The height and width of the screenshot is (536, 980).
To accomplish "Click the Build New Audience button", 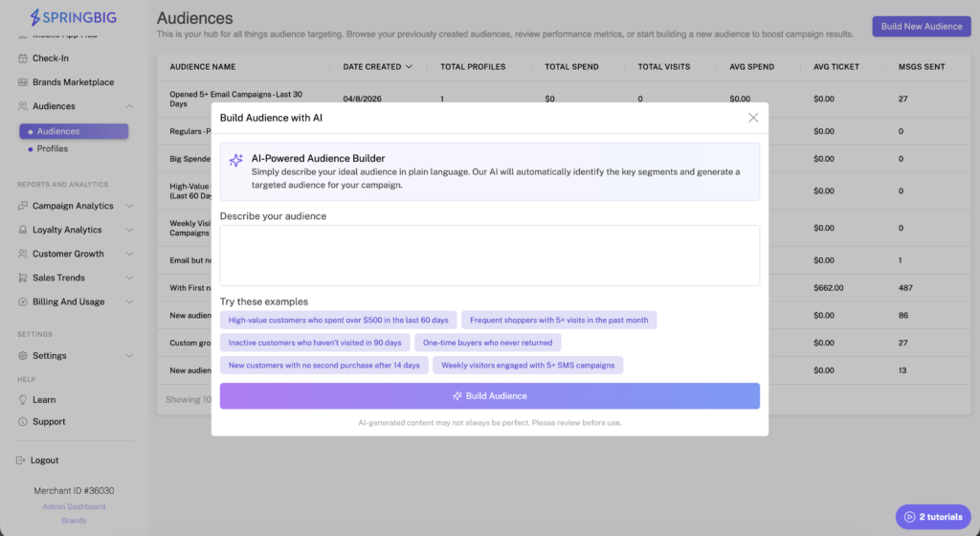I will click(921, 27).
